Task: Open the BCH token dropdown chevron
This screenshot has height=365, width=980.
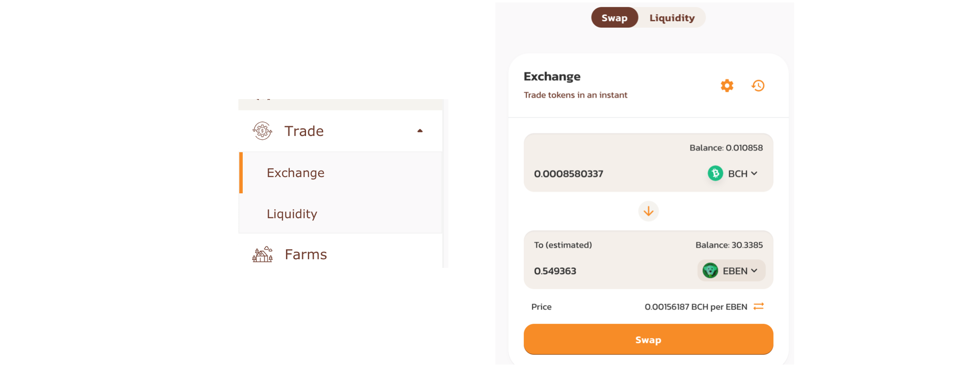Action: (754, 174)
